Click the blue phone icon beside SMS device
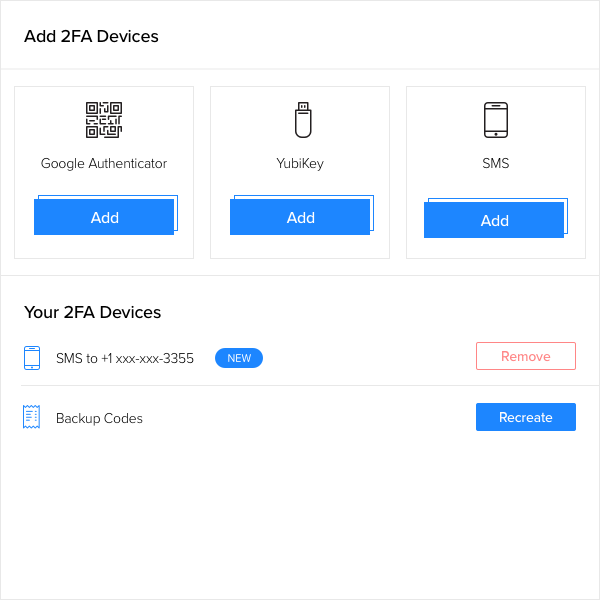 [32, 358]
